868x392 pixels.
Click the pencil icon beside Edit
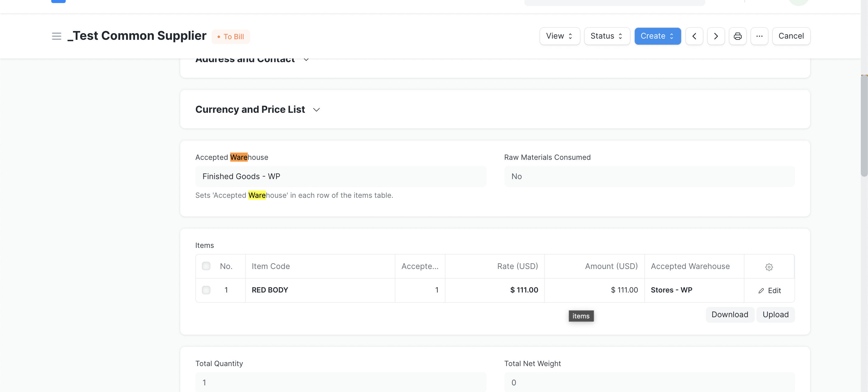(x=761, y=290)
